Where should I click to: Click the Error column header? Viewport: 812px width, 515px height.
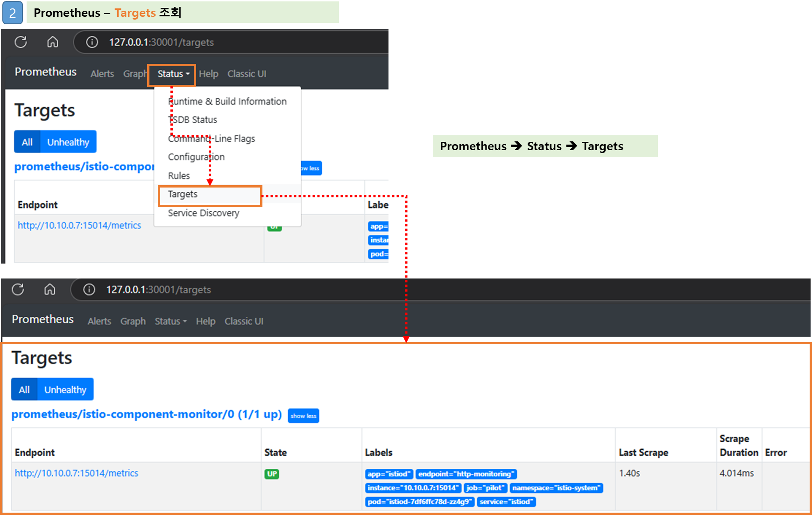pos(776,452)
